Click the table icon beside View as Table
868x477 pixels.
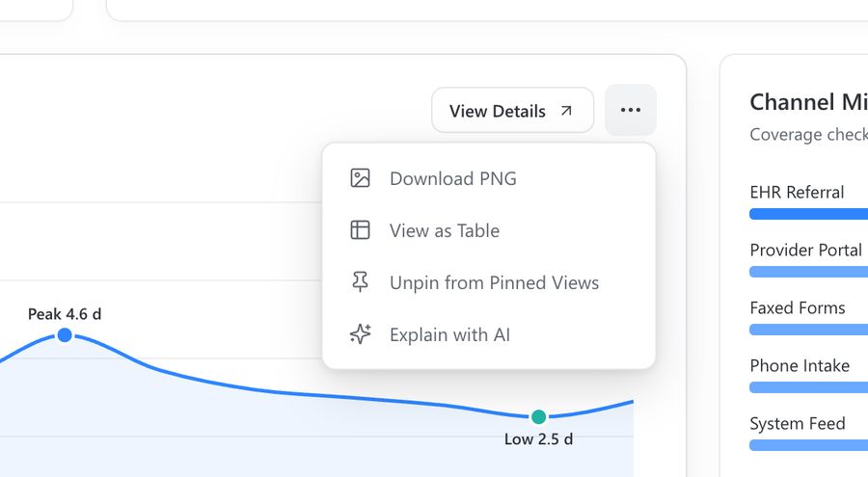(361, 230)
